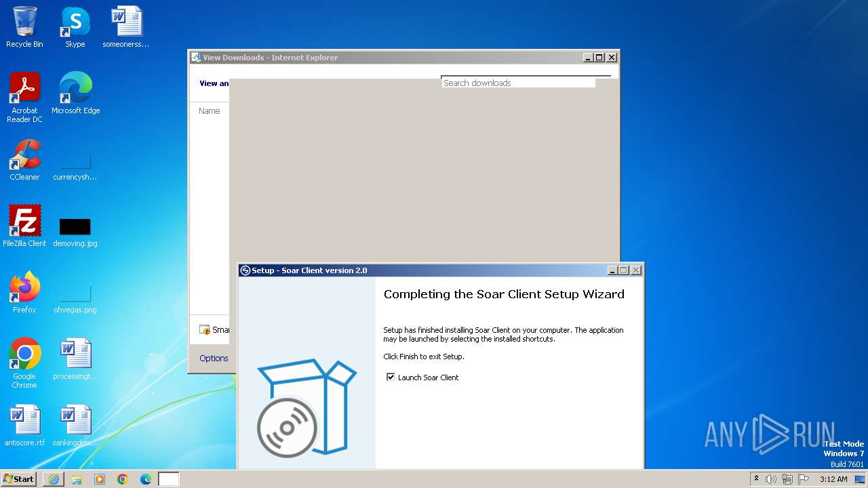868x488 pixels.
Task: Click the Name column header in View Downloads
Action: click(210, 110)
